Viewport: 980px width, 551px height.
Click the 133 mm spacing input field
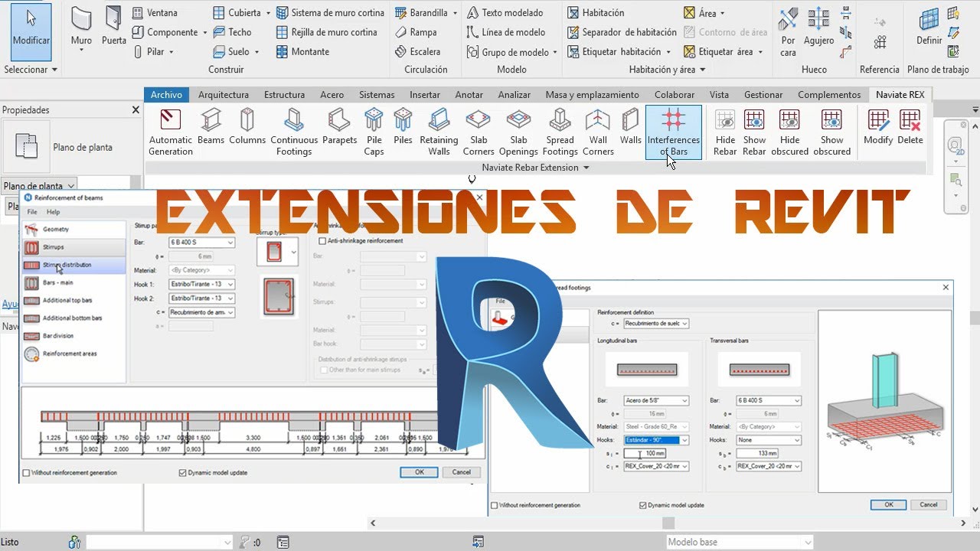(757, 454)
